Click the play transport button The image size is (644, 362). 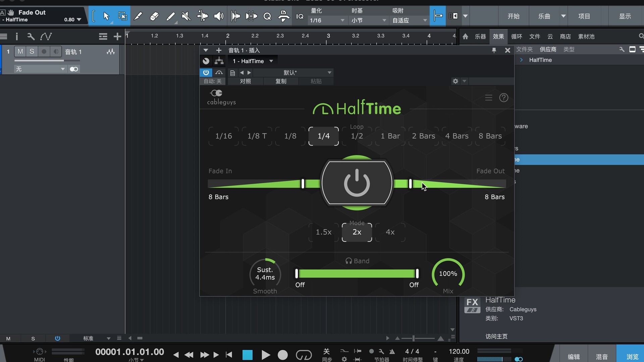266,355
